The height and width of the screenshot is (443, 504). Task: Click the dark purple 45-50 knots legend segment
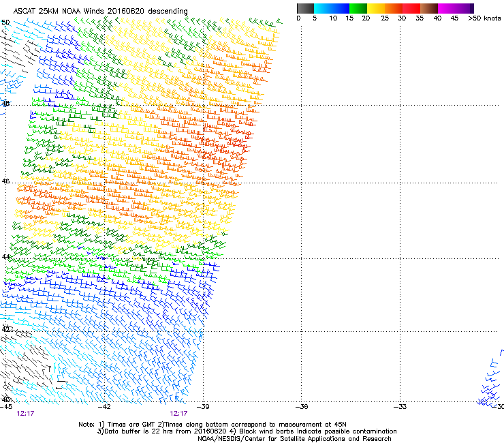(x=464, y=8)
